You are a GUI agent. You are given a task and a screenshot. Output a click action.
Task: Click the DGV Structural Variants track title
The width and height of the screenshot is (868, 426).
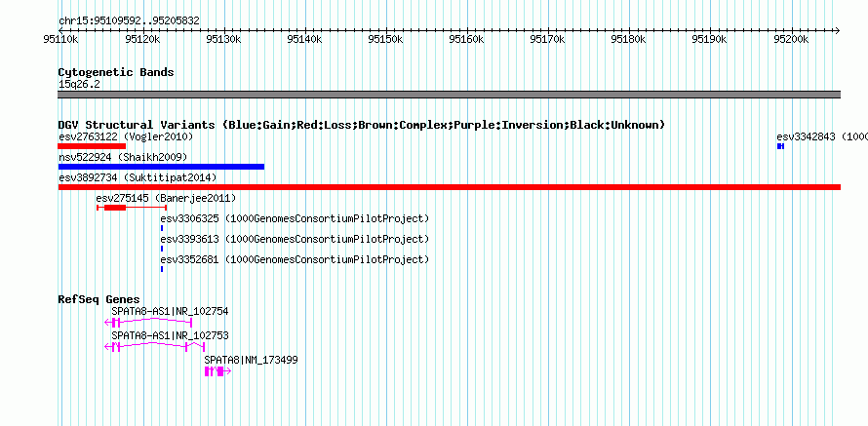coord(361,125)
